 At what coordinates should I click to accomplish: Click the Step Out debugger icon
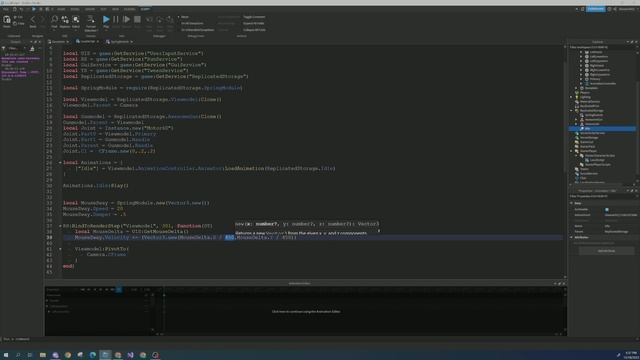point(170,20)
